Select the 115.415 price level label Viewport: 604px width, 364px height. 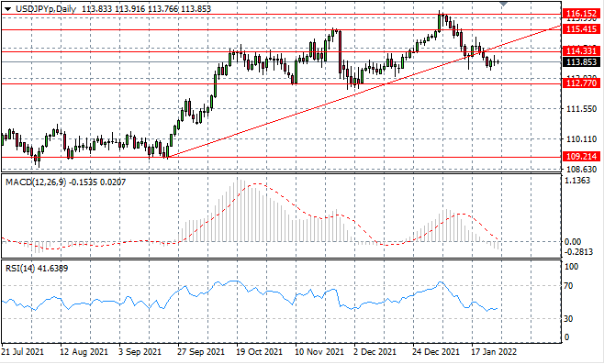click(581, 28)
